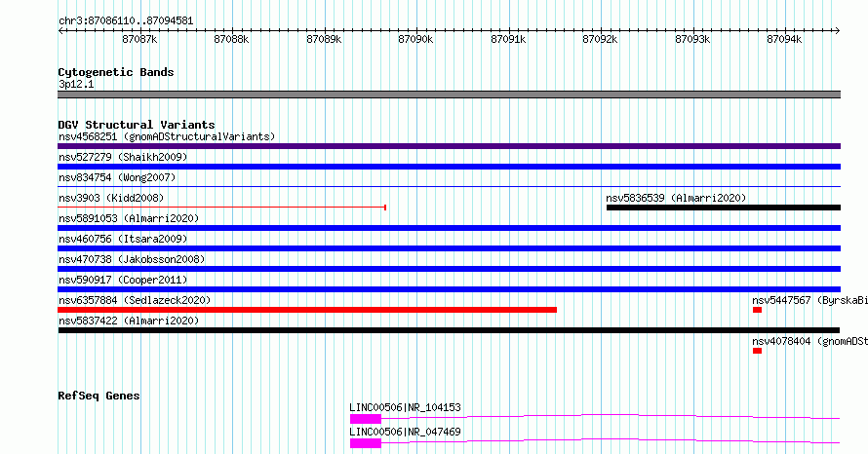The height and width of the screenshot is (454, 868).
Task: Open variant nsv5891053 (Almarri2020) label
Action: (x=129, y=218)
